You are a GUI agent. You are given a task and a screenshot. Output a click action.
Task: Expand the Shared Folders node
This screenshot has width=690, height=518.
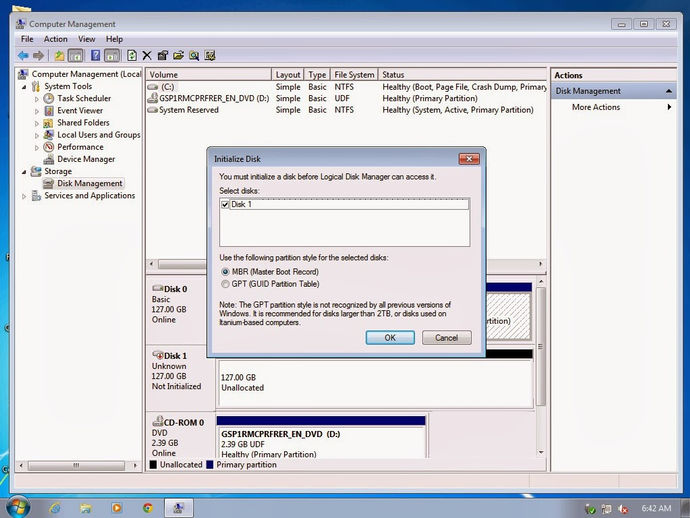tap(37, 124)
